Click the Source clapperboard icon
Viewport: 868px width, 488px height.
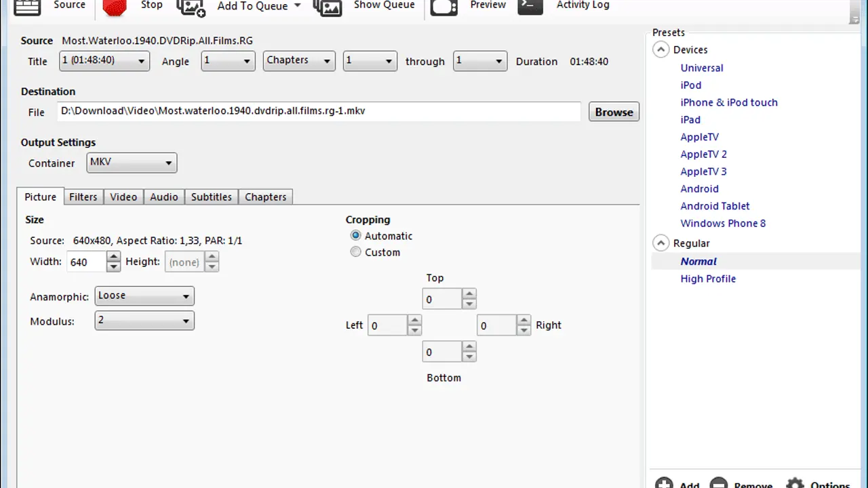[27, 7]
